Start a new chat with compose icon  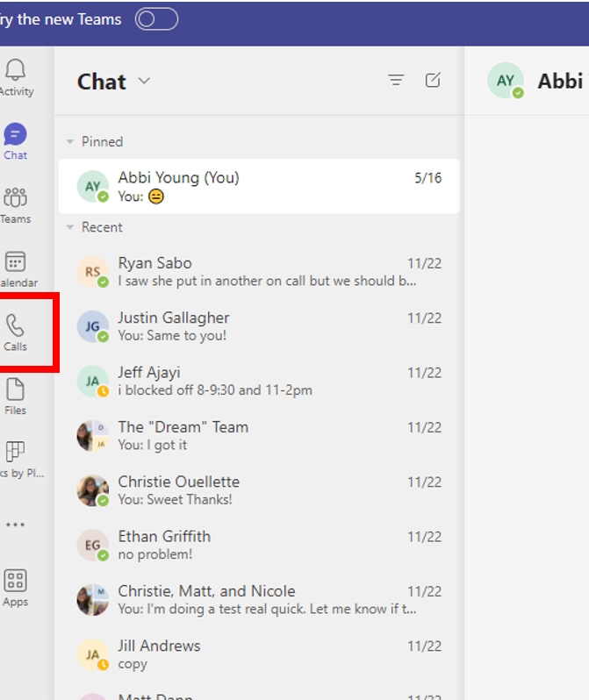[x=433, y=81]
